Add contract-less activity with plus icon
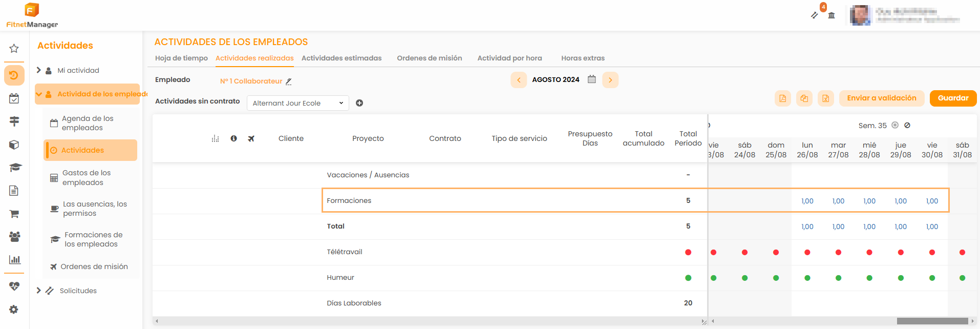 coord(359,103)
